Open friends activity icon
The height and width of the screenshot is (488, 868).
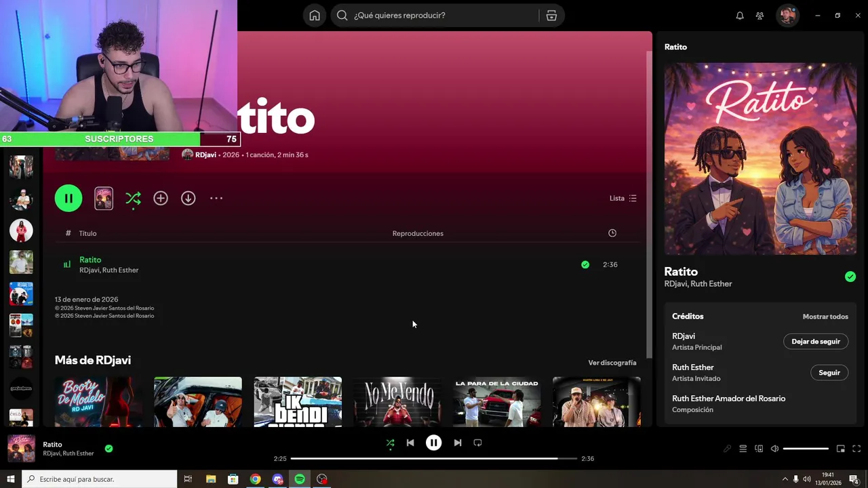(x=759, y=16)
